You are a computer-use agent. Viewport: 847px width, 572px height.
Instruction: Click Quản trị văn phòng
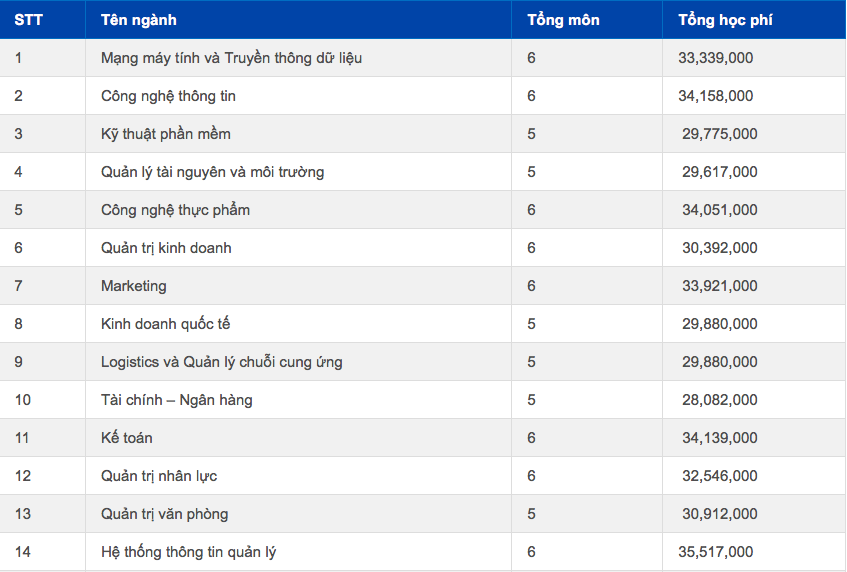[x=164, y=514]
